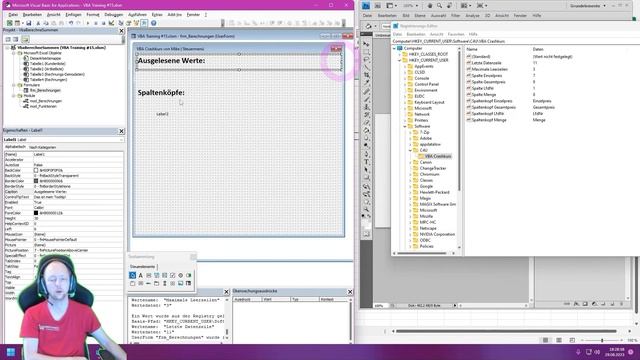
Task: Open the Debuggen menu in VBA editor
Action: tap(113, 15)
